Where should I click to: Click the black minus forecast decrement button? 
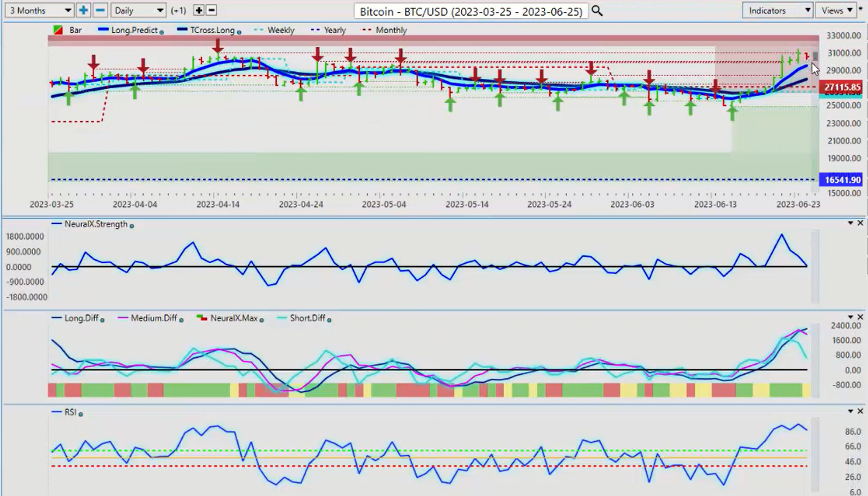pos(211,10)
